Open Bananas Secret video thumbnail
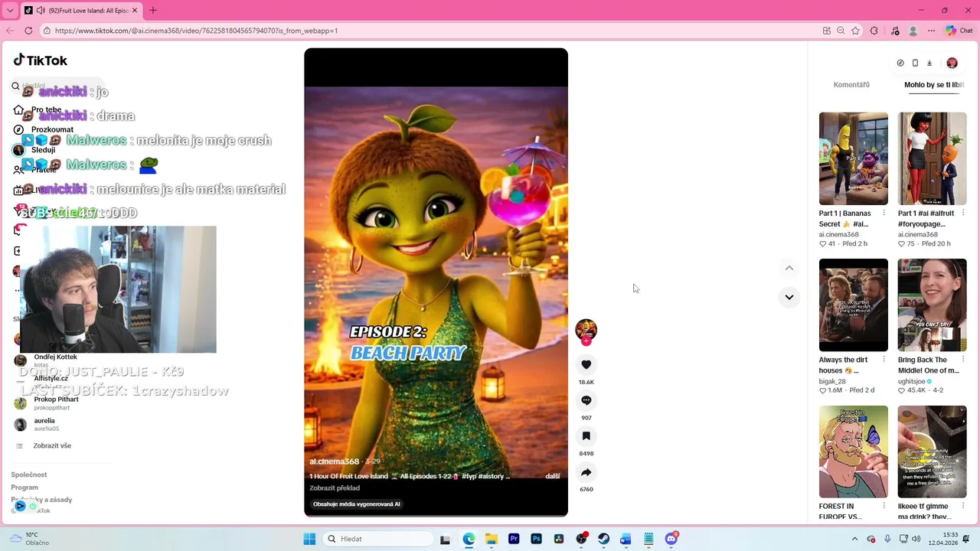 pyautogui.click(x=853, y=158)
